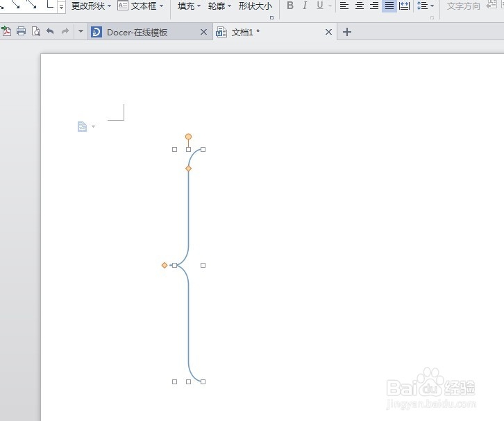Screen dimensions: 504x421
Task: Open 填充 fill dropdown
Action: pyautogui.click(x=189, y=6)
